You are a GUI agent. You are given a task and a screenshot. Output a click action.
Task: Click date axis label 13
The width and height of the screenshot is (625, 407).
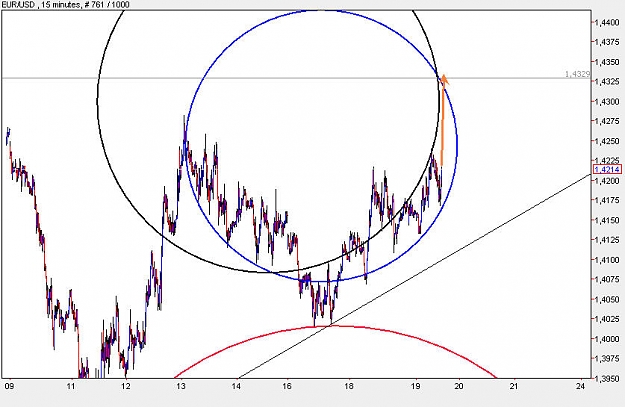click(x=181, y=386)
